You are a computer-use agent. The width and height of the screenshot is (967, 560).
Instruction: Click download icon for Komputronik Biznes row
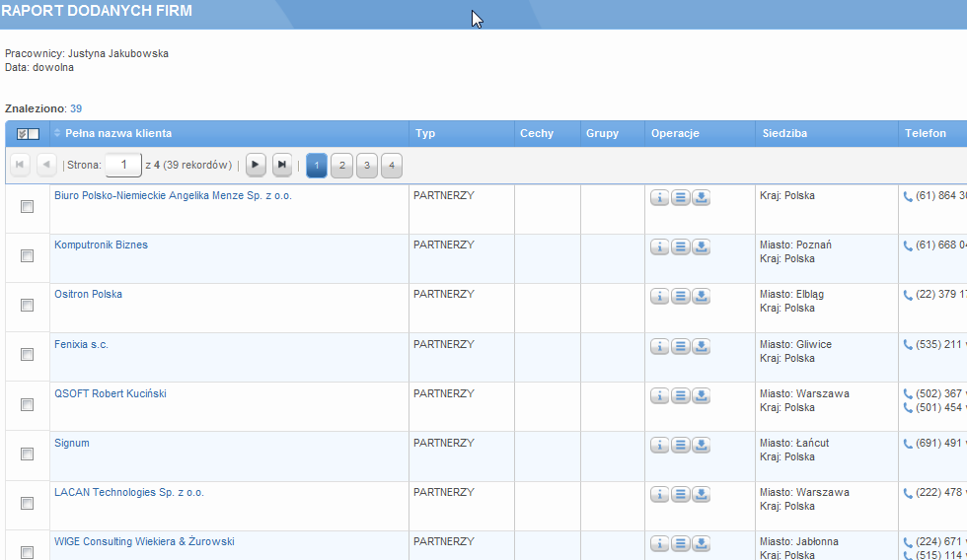tap(702, 247)
